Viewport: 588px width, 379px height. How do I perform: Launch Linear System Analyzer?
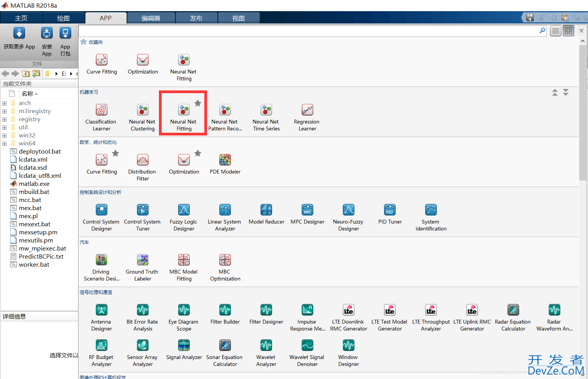click(x=225, y=217)
